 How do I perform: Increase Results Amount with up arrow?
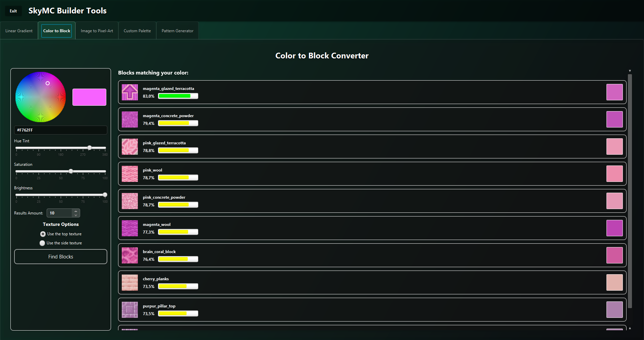coord(76,211)
